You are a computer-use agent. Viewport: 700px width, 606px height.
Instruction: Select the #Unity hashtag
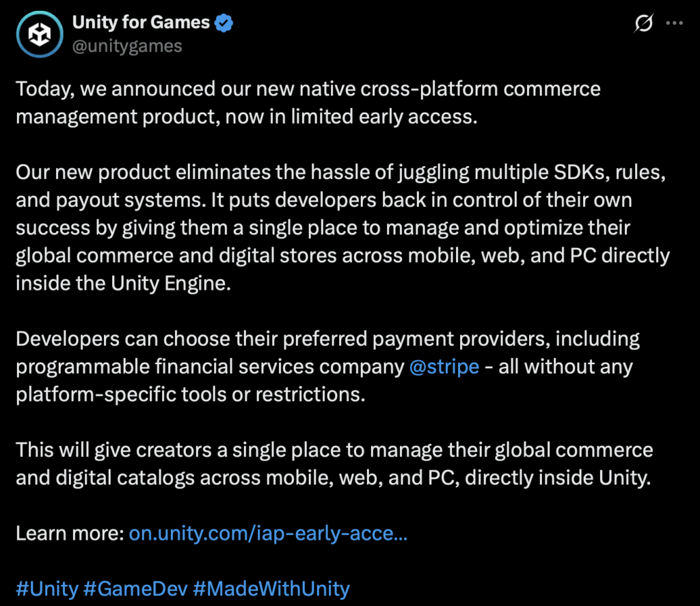pyautogui.click(x=47, y=588)
